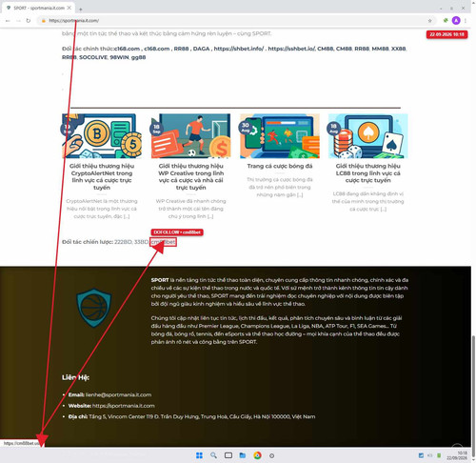The image size is (476, 463).
Task: Open the 33BD strategic partner link
Action: [x=141, y=242]
